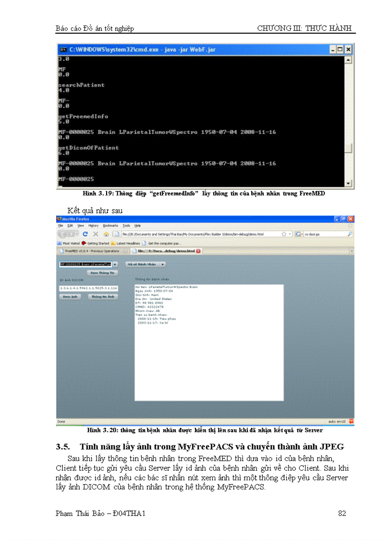The width and height of the screenshot is (392, 540).
Task: Click the Getting Started bookmark icon
Action: (84, 243)
